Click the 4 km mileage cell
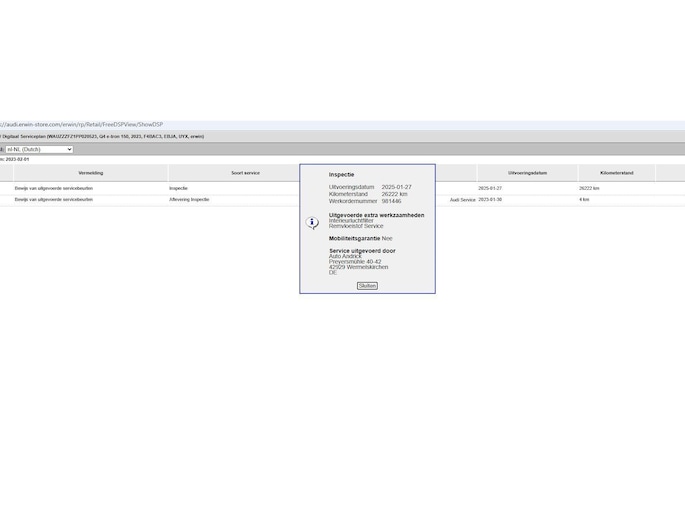The height and width of the screenshot is (514, 685). coord(584,199)
